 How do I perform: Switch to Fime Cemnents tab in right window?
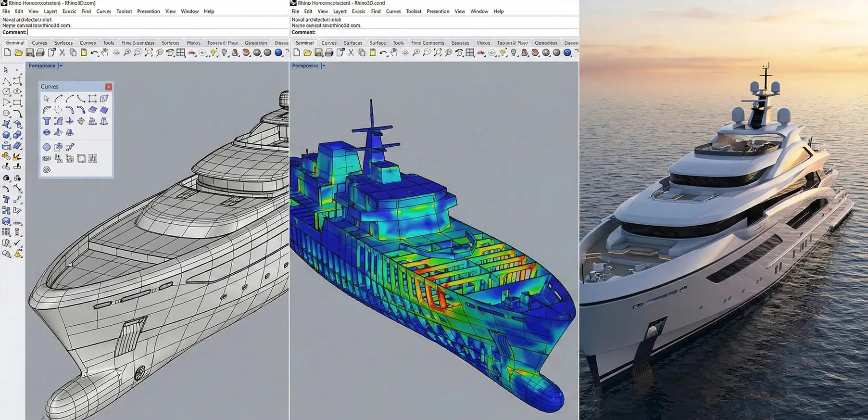[x=428, y=43]
